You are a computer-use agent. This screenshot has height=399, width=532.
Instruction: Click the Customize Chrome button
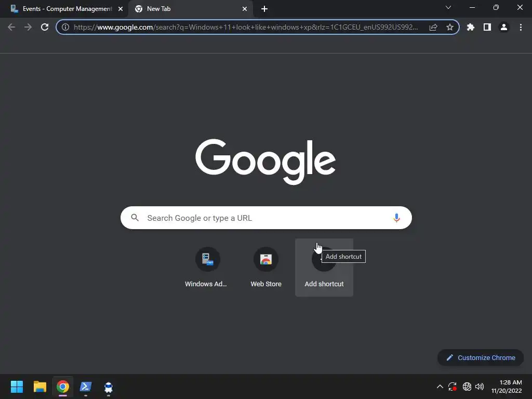pos(481,357)
